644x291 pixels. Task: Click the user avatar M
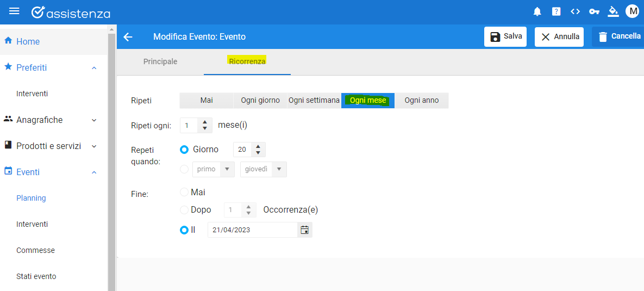click(x=632, y=11)
